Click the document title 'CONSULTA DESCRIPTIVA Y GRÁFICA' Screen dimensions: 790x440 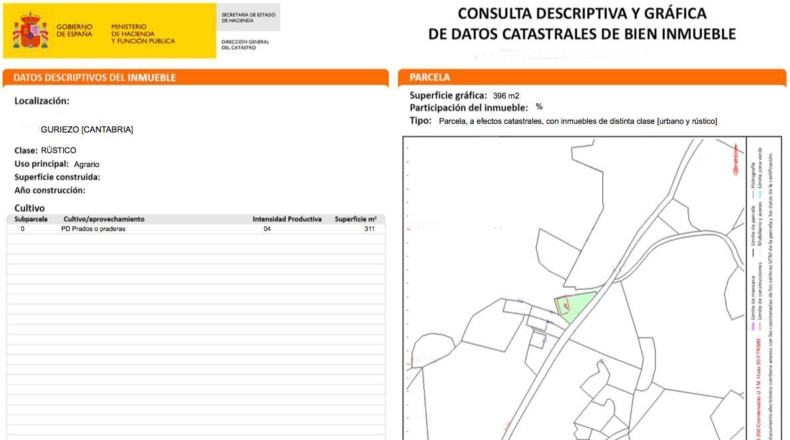click(582, 13)
